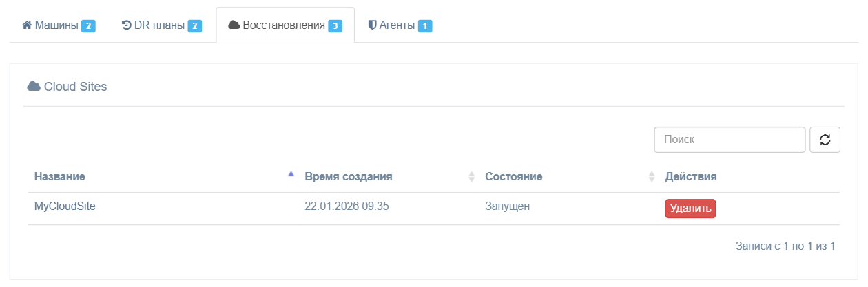Screen dimensions: 868x287
Task: Click the home icon on Машины tab
Action: [27, 25]
